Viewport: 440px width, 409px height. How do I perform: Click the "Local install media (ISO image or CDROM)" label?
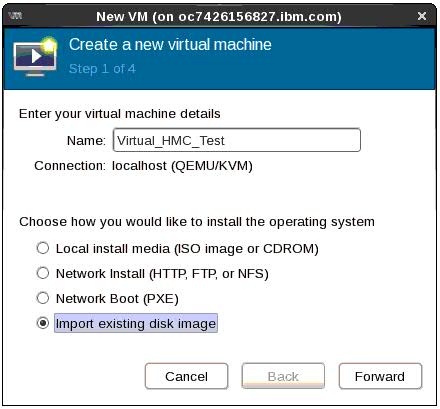187,249
